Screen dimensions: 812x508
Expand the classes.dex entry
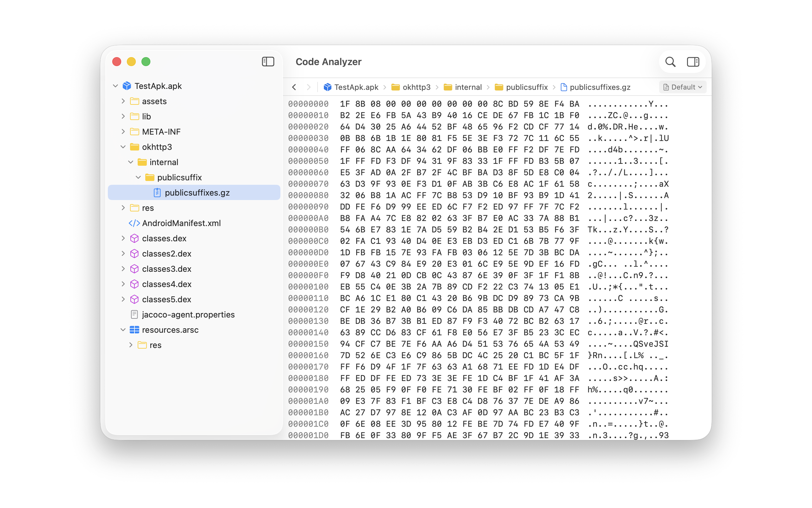pos(123,238)
